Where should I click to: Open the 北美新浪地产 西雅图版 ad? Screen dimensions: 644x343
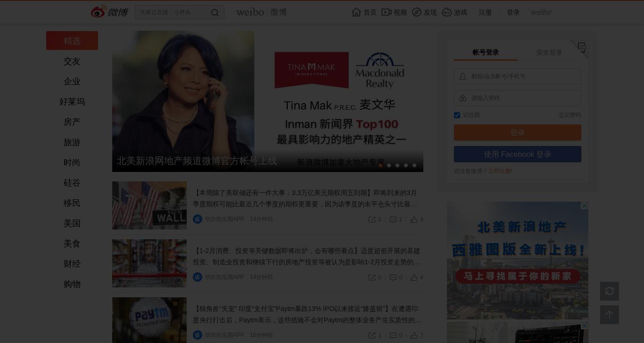[x=518, y=261]
